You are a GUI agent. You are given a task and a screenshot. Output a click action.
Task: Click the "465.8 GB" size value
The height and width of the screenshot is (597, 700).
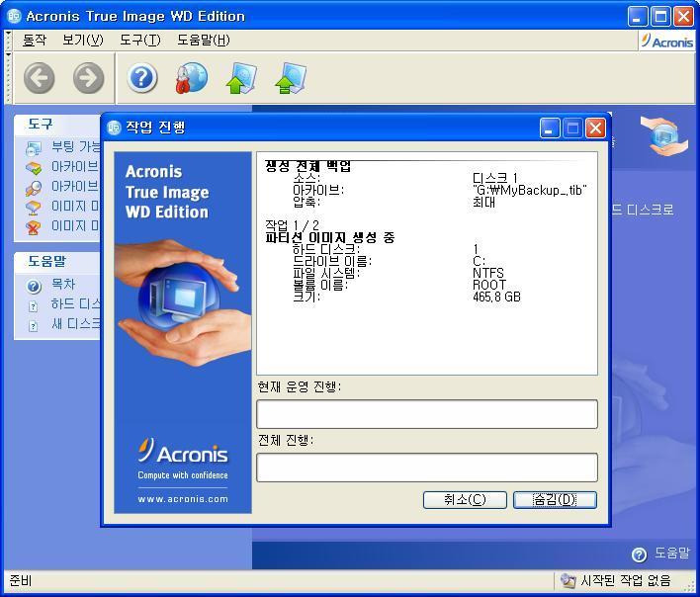496,297
